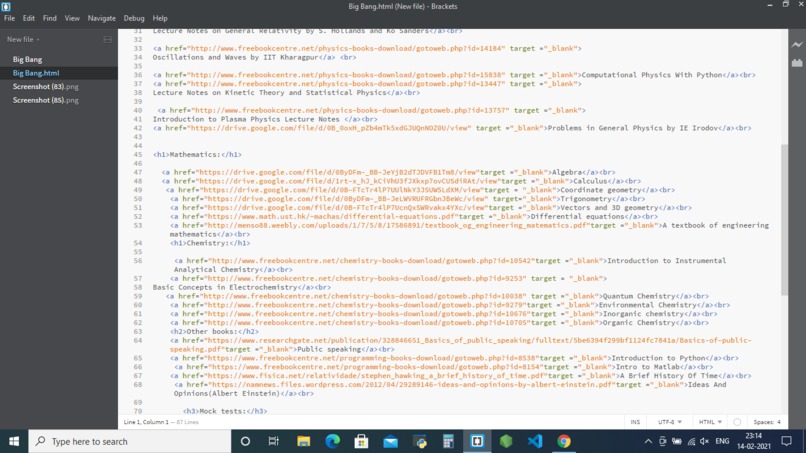Open Visual Studio Code from taskbar
Viewport: 806px width, 453px height.
[x=535, y=441]
